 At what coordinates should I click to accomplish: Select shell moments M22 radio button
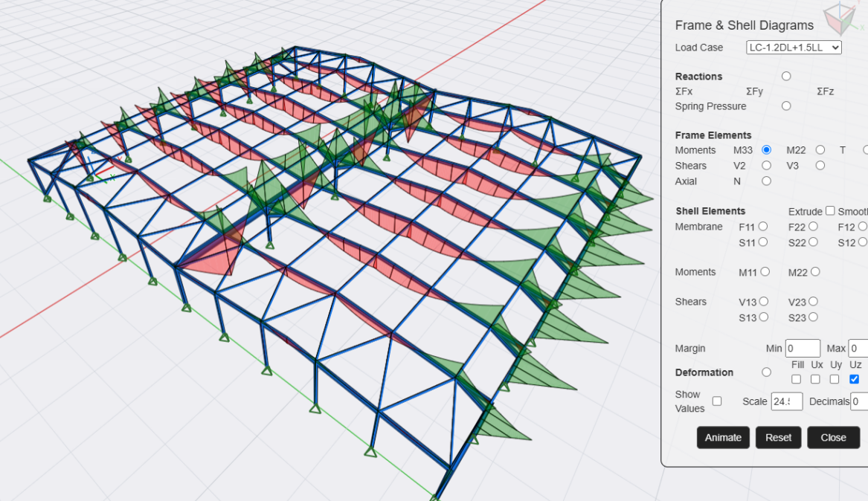pyautogui.click(x=815, y=271)
